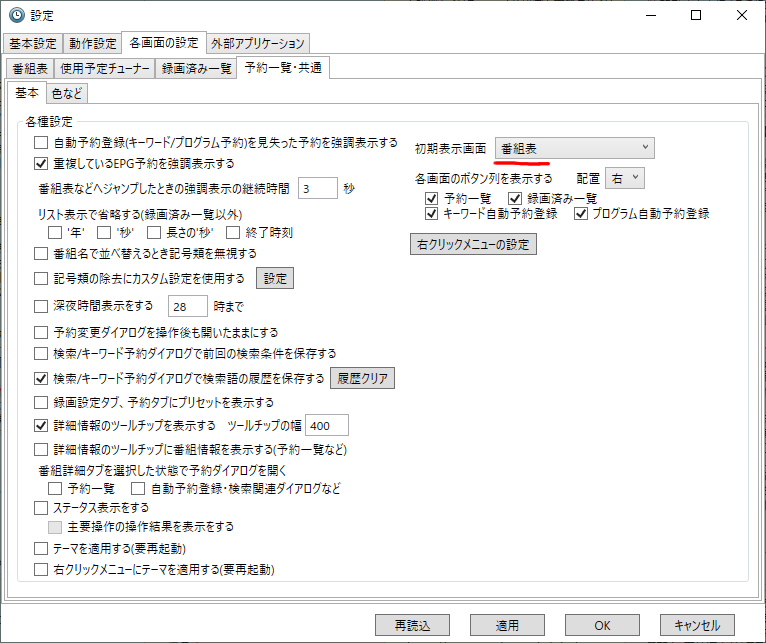The height and width of the screenshot is (643, 766).
Task: Check 録画設定タブ、予約タブにプリセットを表示する
Action: click(41, 403)
